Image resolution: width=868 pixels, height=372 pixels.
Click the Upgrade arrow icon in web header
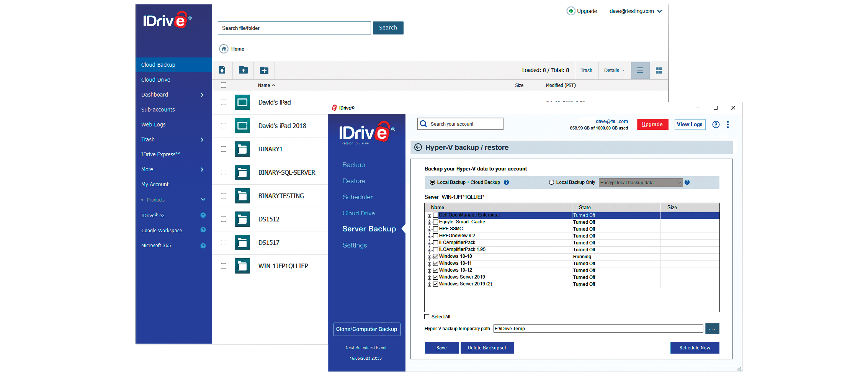[571, 11]
